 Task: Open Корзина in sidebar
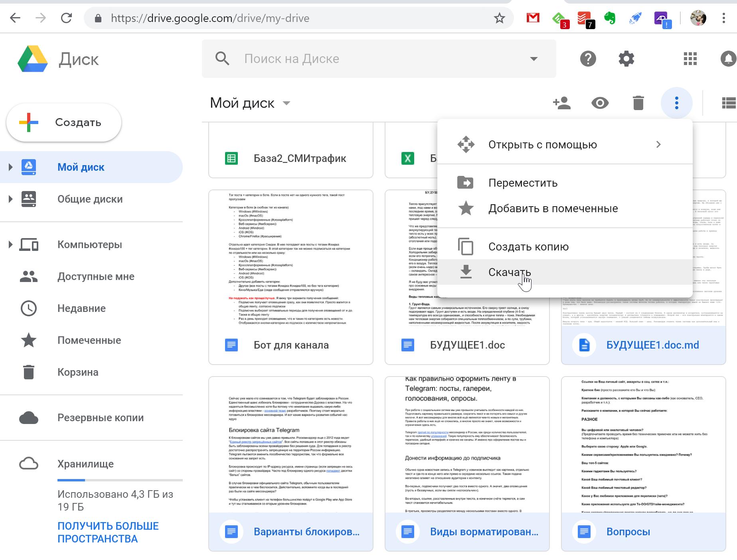tap(91, 372)
